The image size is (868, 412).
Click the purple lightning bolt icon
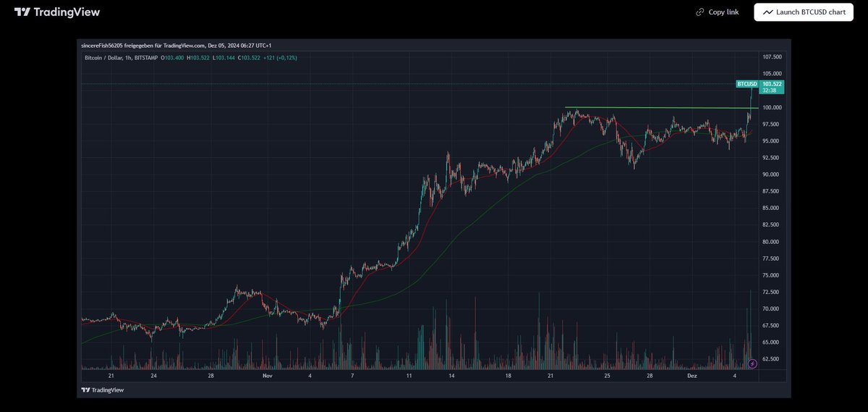tap(752, 363)
